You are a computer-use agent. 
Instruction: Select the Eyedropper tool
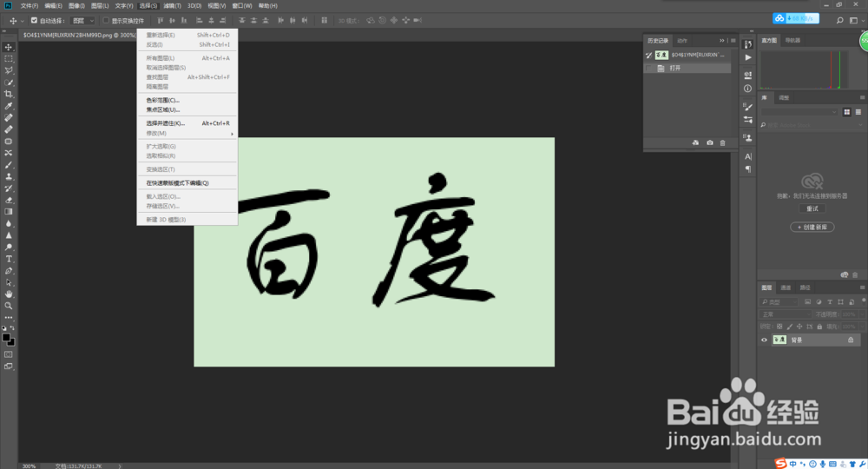(9, 106)
